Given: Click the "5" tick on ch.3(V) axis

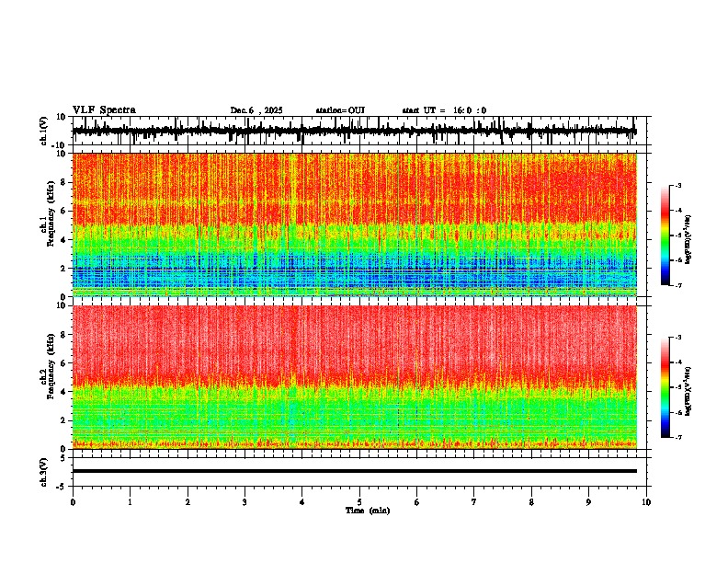Looking at the screenshot, I should pyautogui.click(x=63, y=457).
